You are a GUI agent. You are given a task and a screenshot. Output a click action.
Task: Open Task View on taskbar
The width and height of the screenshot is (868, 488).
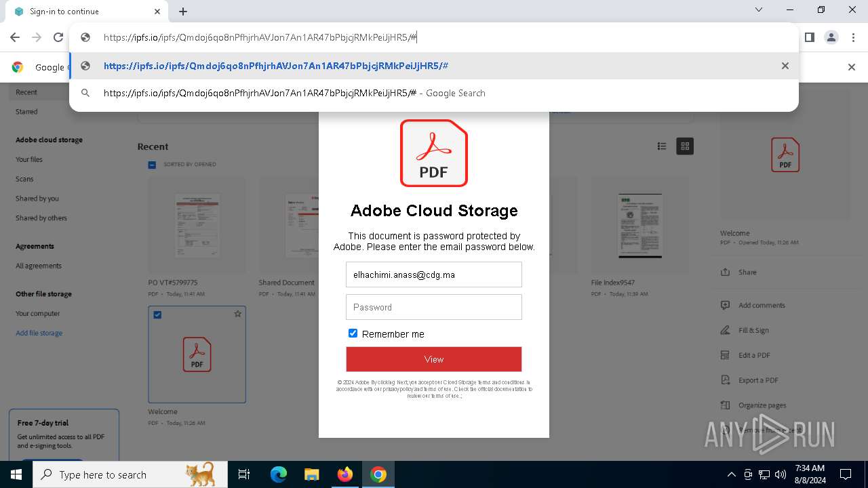pos(244,474)
